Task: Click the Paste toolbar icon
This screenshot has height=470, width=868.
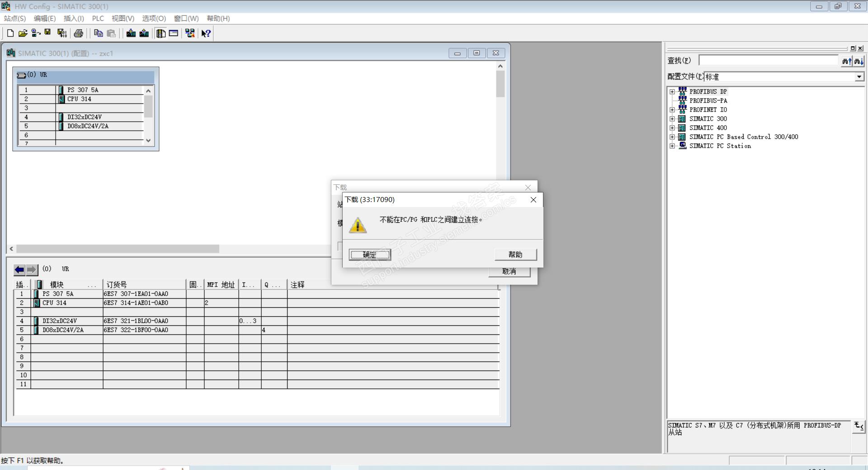Action: click(111, 33)
